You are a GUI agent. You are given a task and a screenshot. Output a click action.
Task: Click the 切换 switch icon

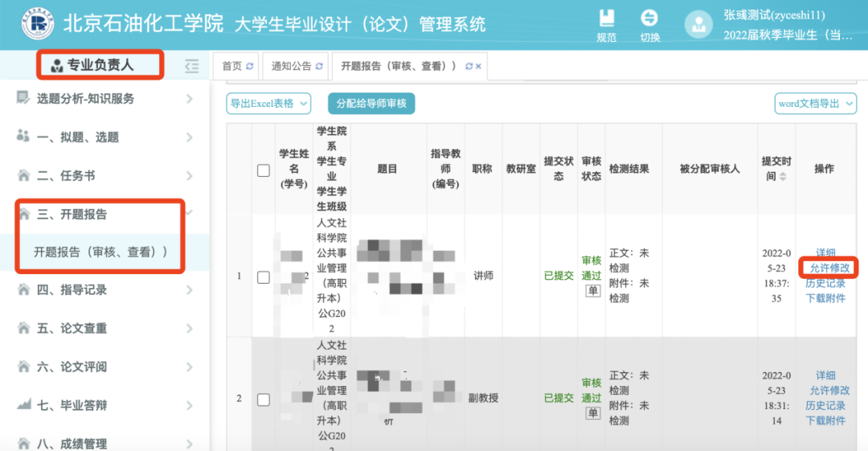pos(649,18)
